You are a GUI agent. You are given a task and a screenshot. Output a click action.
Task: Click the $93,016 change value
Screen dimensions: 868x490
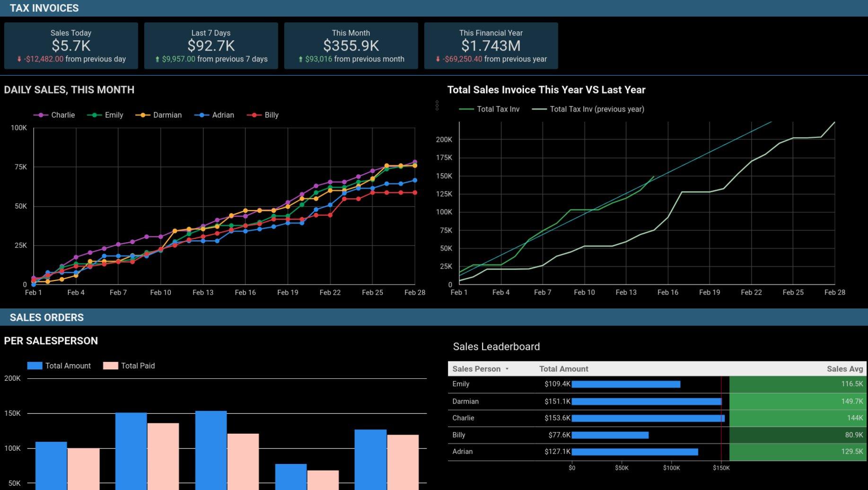click(318, 59)
